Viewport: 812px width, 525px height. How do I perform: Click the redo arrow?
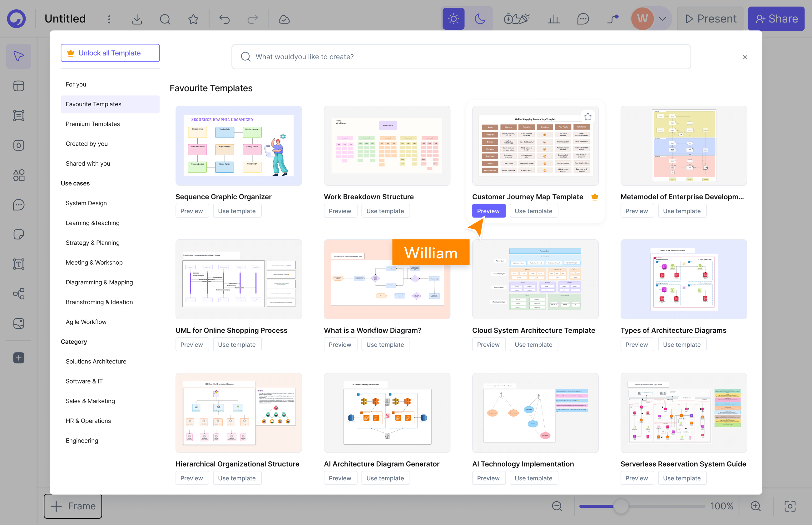coord(252,19)
